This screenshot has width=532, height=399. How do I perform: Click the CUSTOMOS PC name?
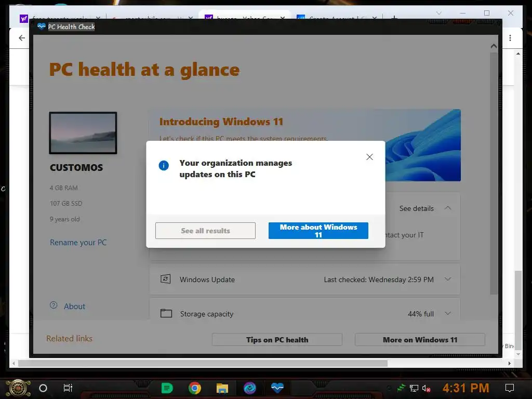(76, 168)
